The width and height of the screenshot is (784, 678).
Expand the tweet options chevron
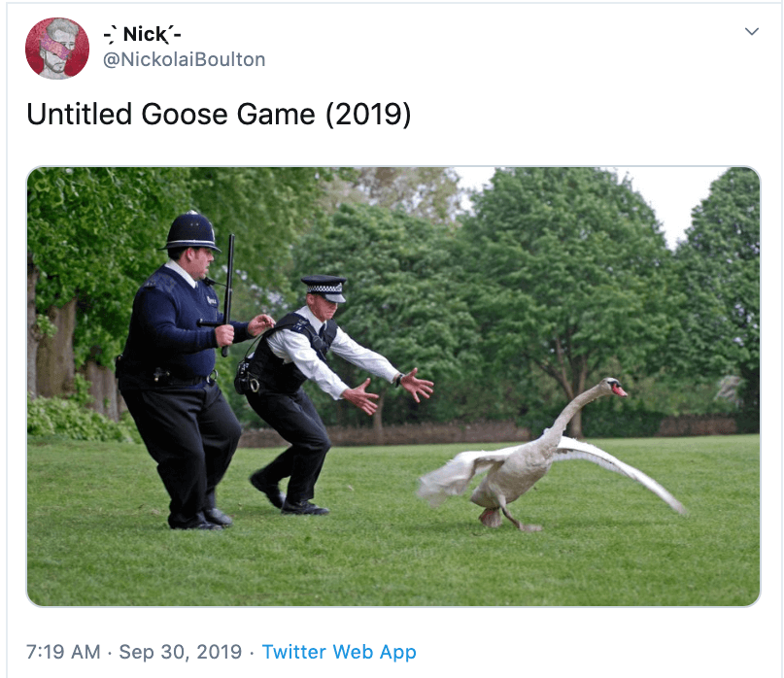pos(752,31)
